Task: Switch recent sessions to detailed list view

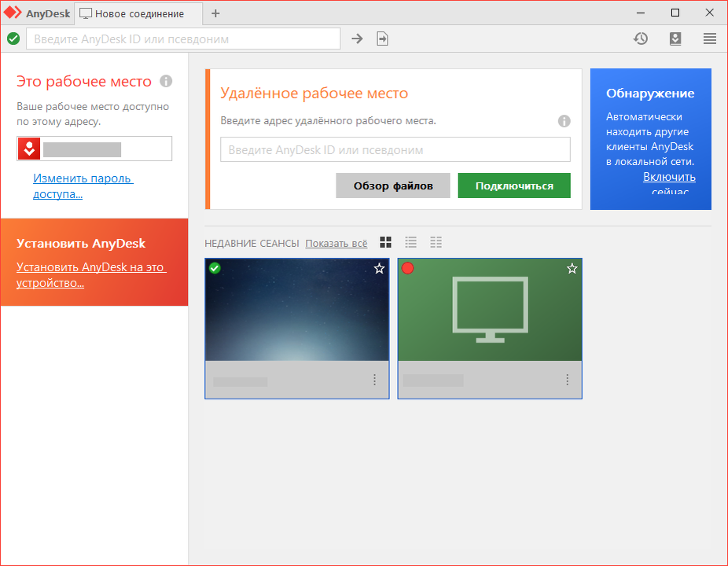Action: (x=436, y=242)
